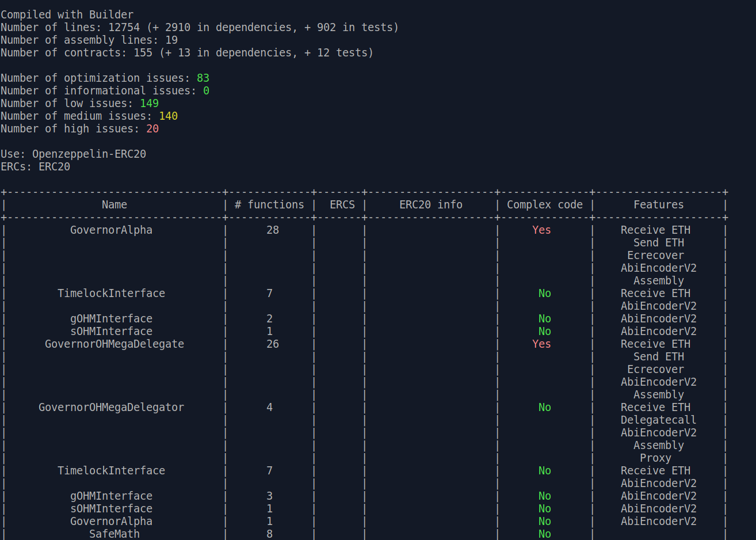Click the GovernorOHMegaDelegate contract name
The width and height of the screenshot is (756, 540).
(114, 344)
